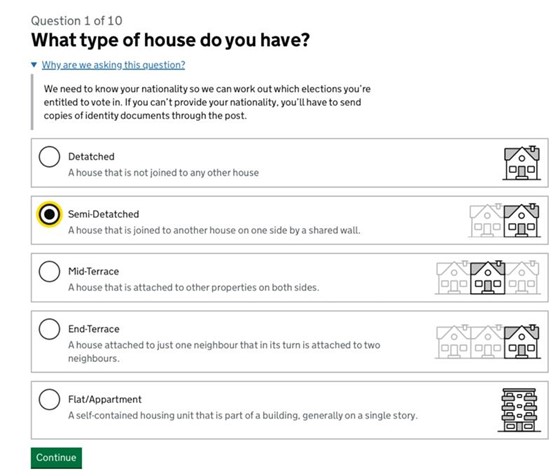The height and width of the screenshot is (476, 560).
Task: Select the Detatched radio button
Action: 49,156
